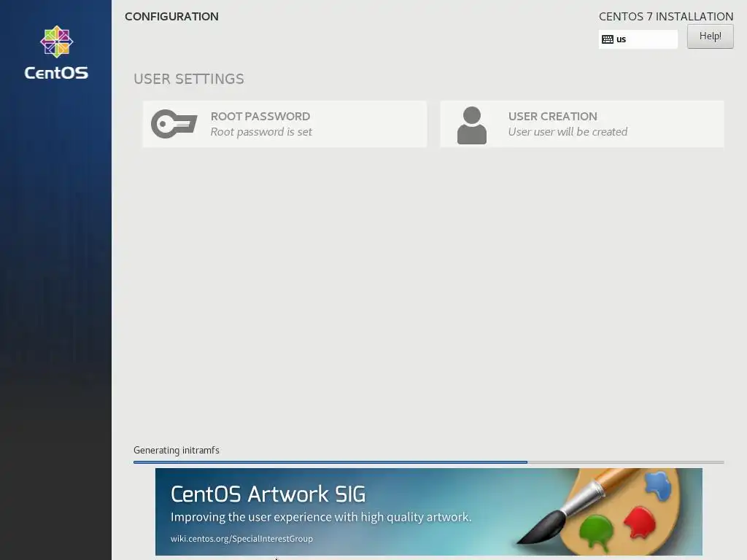Click the User Creation person icon

tap(472, 125)
